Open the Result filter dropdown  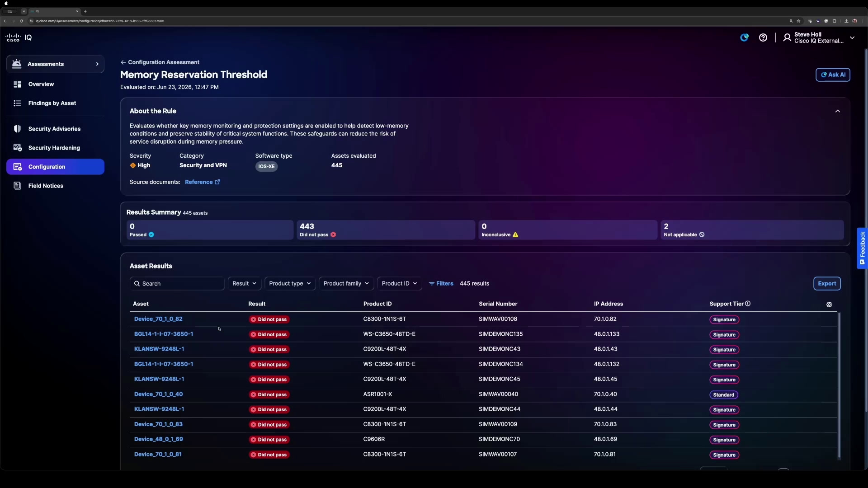tap(244, 284)
